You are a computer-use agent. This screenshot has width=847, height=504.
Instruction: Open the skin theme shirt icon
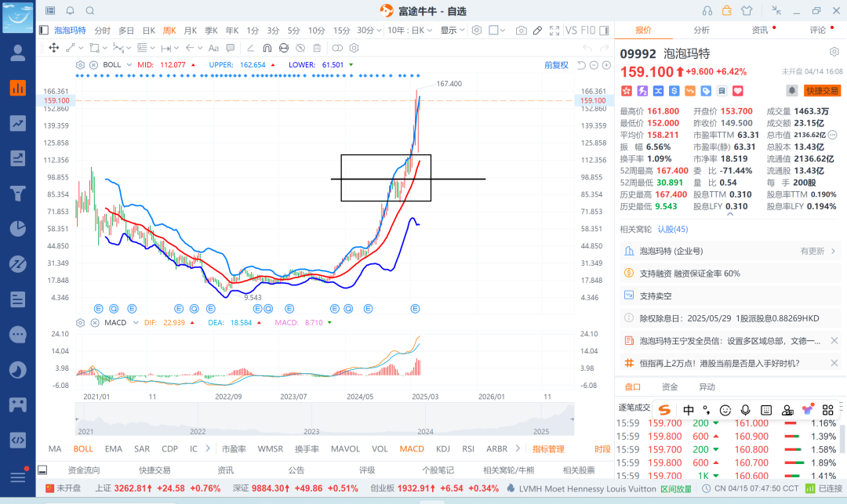point(747,11)
